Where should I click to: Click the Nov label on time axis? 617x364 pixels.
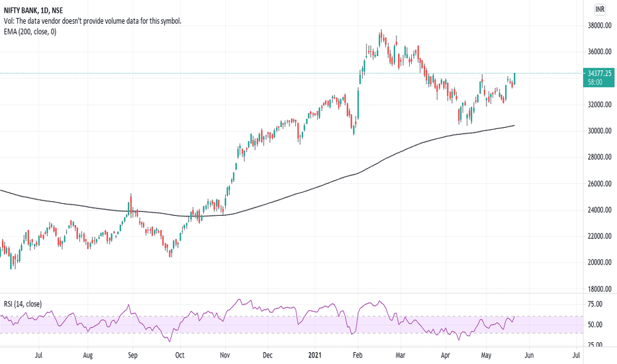click(224, 355)
